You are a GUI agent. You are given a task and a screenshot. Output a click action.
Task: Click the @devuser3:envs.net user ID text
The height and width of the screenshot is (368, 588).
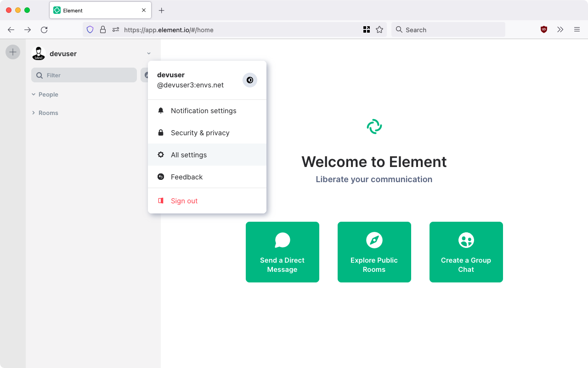click(x=191, y=85)
